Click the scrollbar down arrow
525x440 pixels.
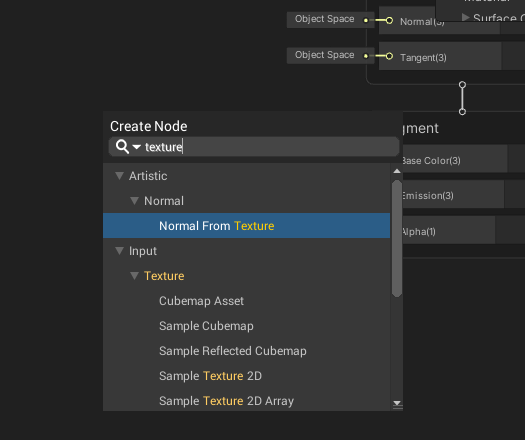(397, 403)
